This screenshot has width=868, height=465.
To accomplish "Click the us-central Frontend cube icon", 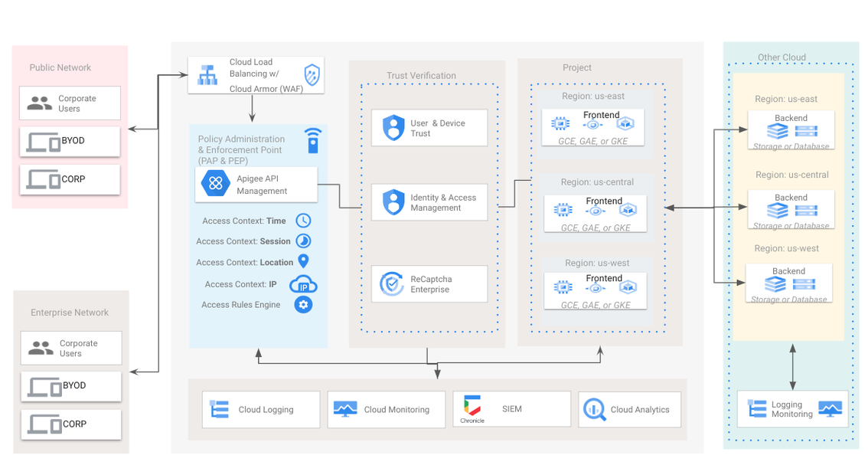I will (628, 210).
